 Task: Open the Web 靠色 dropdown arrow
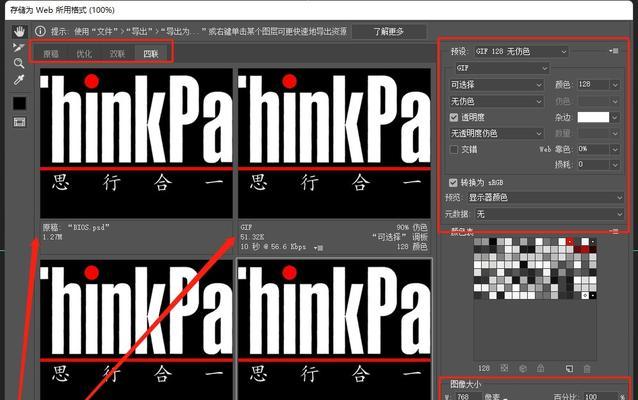coord(615,149)
